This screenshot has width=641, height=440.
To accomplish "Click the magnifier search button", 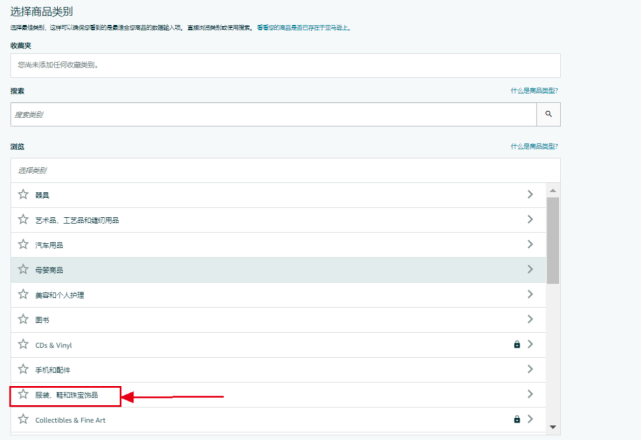I will [x=548, y=114].
